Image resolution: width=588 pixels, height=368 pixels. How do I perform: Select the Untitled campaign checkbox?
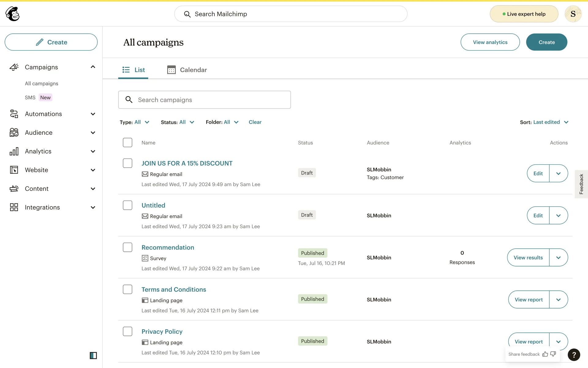[x=127, y=205]
